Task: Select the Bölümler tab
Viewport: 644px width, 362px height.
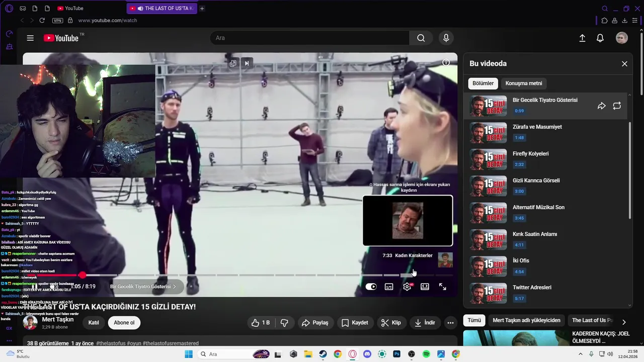Action: click(x=483, y=83)
